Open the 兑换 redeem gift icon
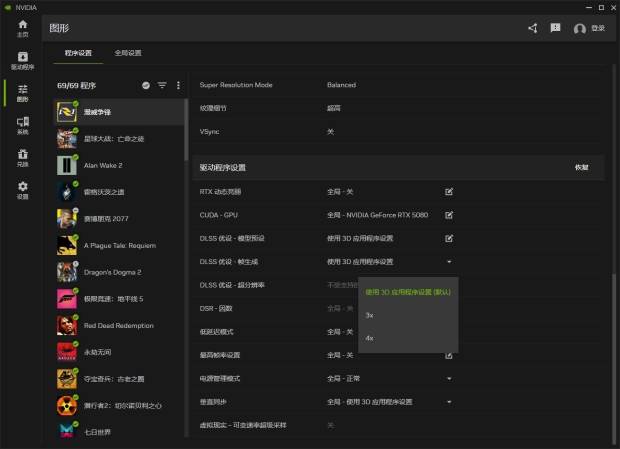This screenshot has height=449, width=620. [23, 158]
